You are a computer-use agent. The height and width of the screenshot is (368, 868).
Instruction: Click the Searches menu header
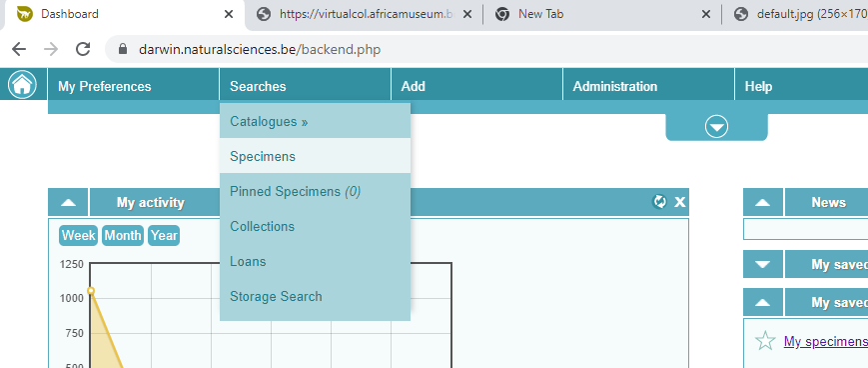coord(305,86)
